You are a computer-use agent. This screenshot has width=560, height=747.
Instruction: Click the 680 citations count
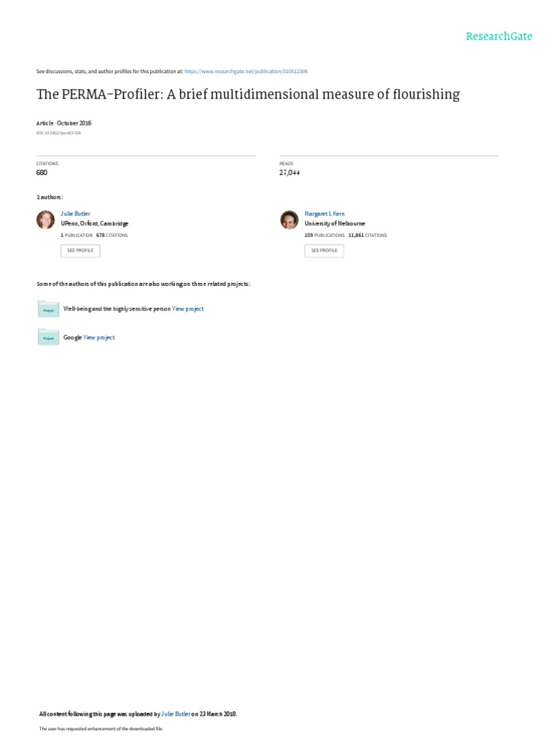click(42, 173)
